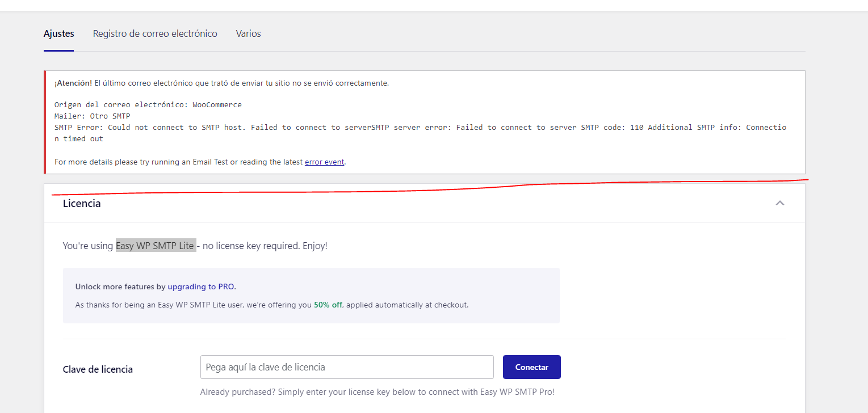Click the 50% off discount text
The image size is (868, 413).
click(328, 305)
